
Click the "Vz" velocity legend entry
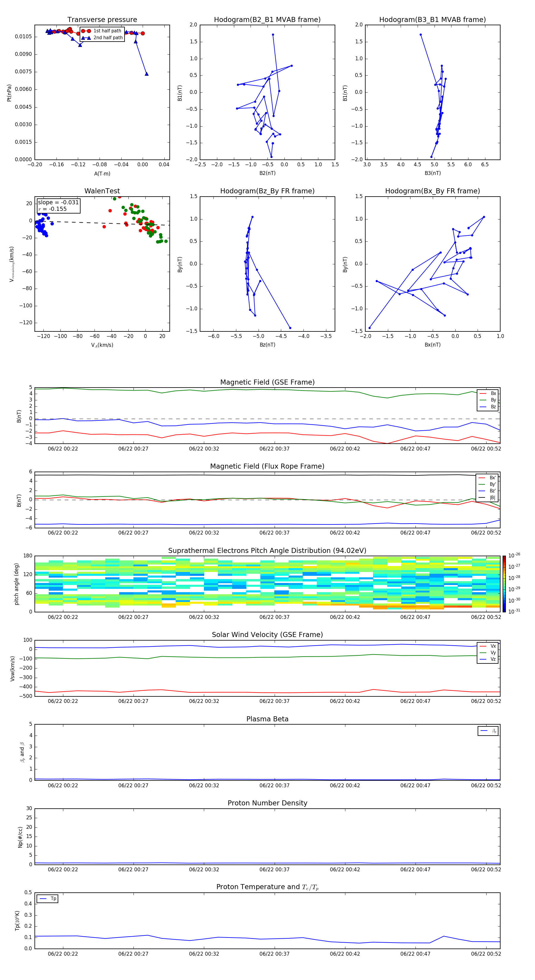[x=488, y=659]
